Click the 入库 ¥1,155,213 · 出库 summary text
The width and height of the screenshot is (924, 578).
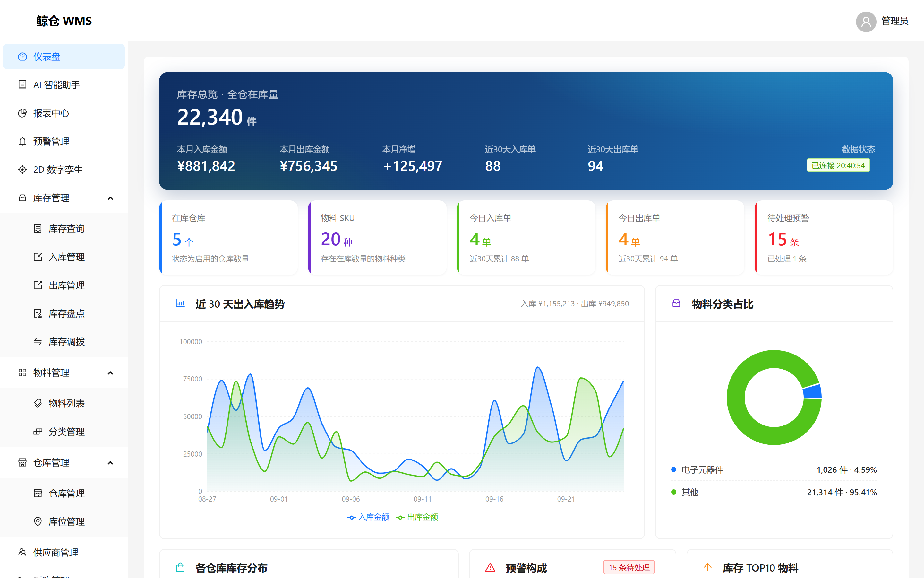pyautogui.click(x=575, y=304)
